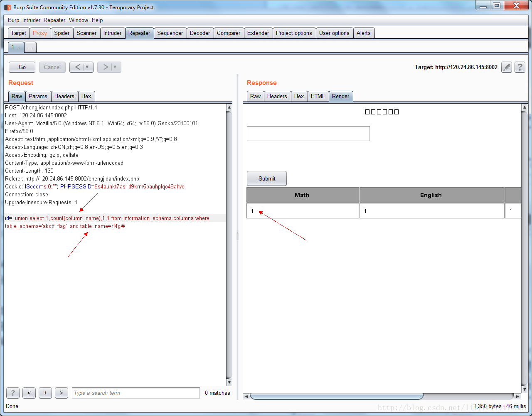The image size is (532, 416).
Task: Select the response Headers tab
Action: coord(277,96)
